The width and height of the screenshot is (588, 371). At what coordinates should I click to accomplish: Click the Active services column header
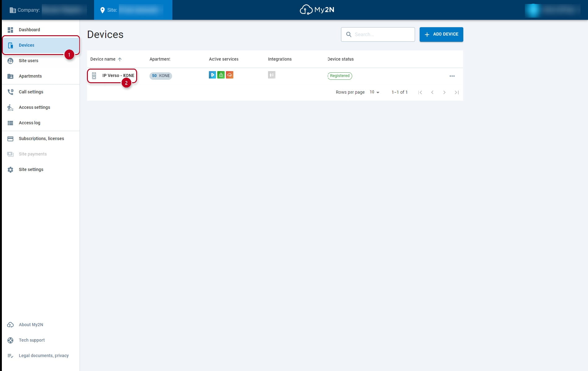tap(223, 59)
